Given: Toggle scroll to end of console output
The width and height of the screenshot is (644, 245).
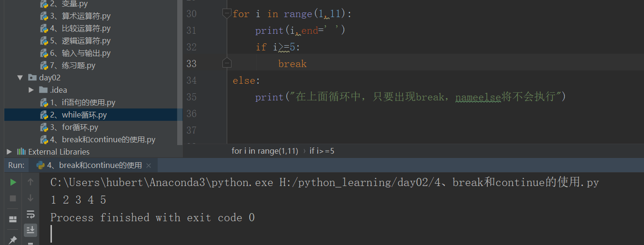Looking at the screenshot, I should click(x=30, y=230).
